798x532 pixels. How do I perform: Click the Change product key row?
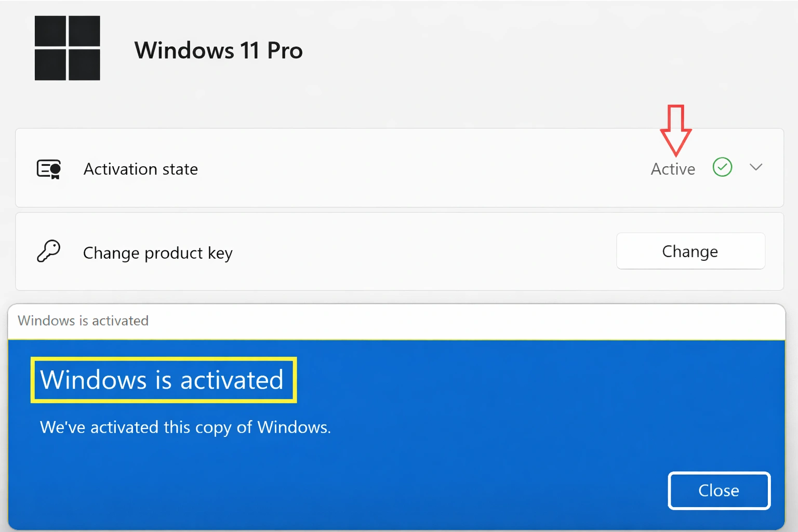click(x=312, y=252)
